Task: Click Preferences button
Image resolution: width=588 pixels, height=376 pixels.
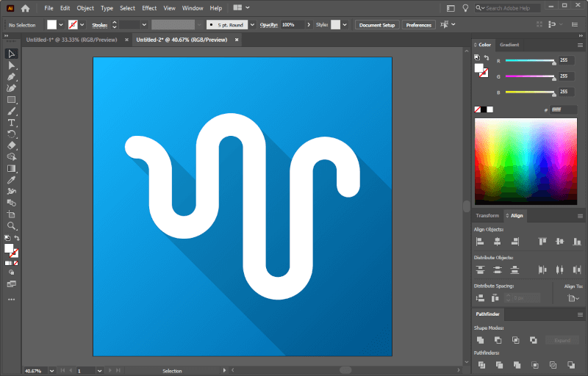Action: point(418,25)
